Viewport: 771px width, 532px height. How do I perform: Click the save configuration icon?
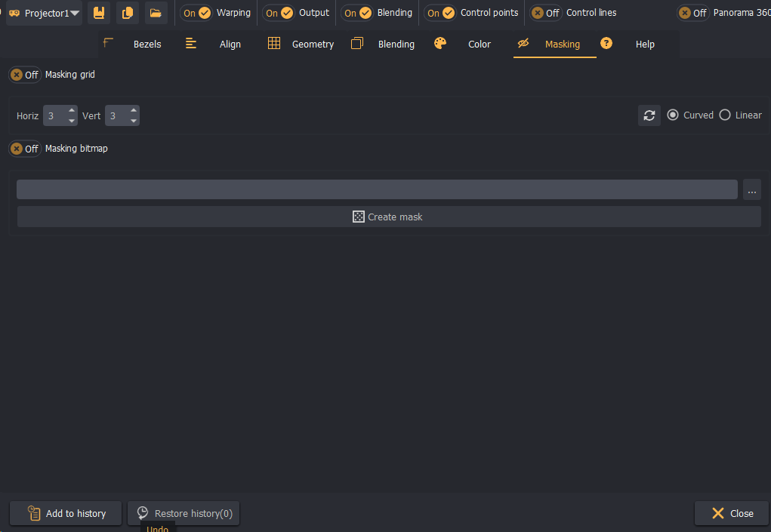pyautogui.click(x=99, y=13)
